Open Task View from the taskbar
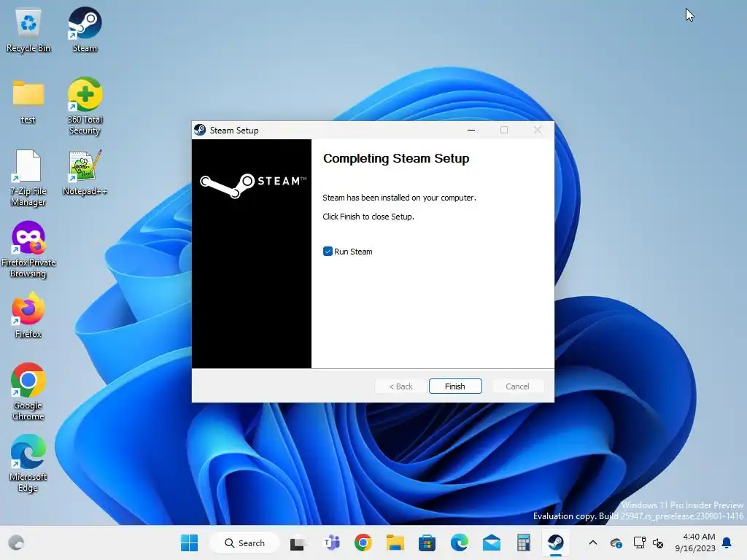The image size is (747, 560). (x=298, y=543)
